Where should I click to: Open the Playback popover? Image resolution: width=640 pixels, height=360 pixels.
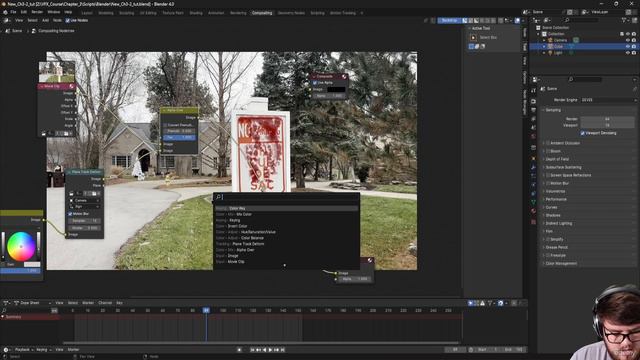point(24,349)
